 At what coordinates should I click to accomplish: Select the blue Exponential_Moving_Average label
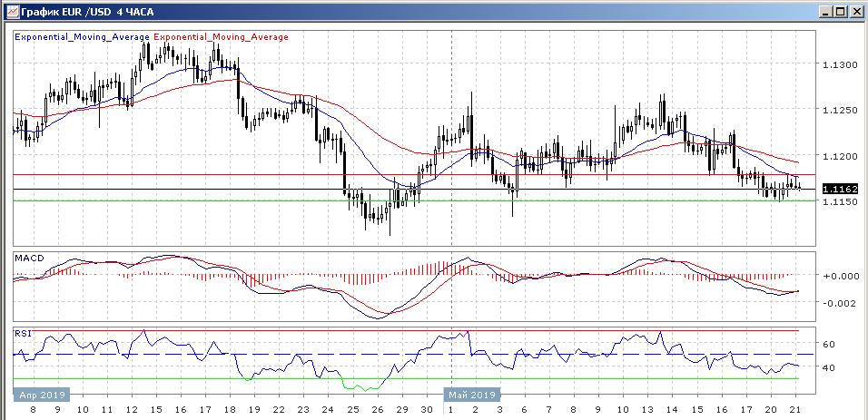pyautogui.click(x=83, y=37)
